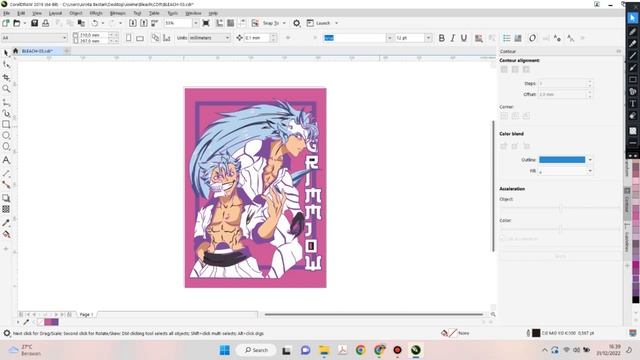Open the Object menu
This screenshot has width=640, height=360.
[x=76, y=13]
